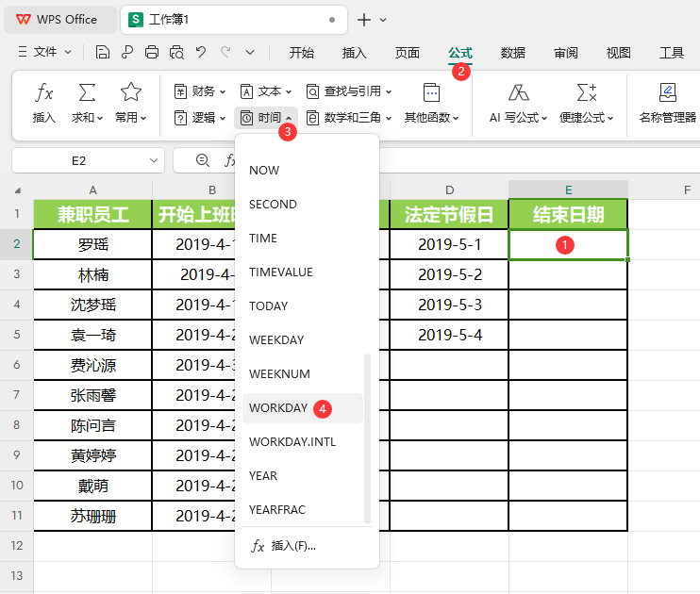
Task: Click cell containing 罗瑶
Action: coord(92,244)
